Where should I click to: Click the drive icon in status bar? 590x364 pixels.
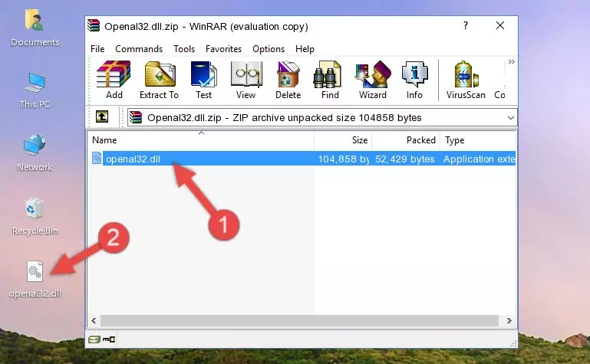pos(94,339)
